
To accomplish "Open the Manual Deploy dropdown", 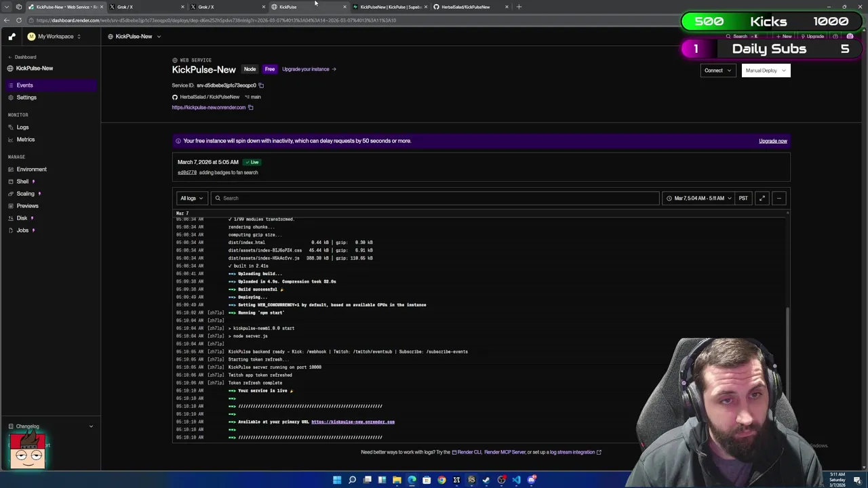I will pyautogui.click(x=766, y=70).
